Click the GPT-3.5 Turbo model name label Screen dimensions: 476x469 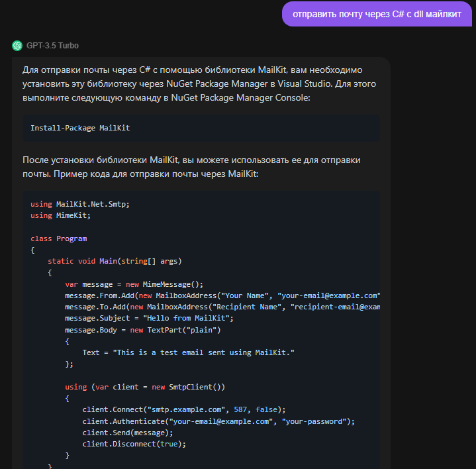[52, 46]
